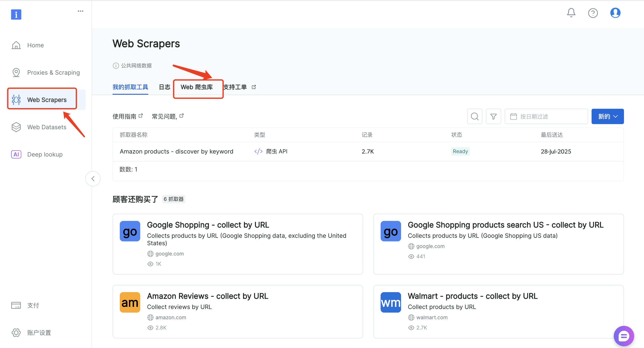This screenshot has height=348, width=644.
Task: Click the Proxies & Scraping pin icon
Action: click(16, 72)
